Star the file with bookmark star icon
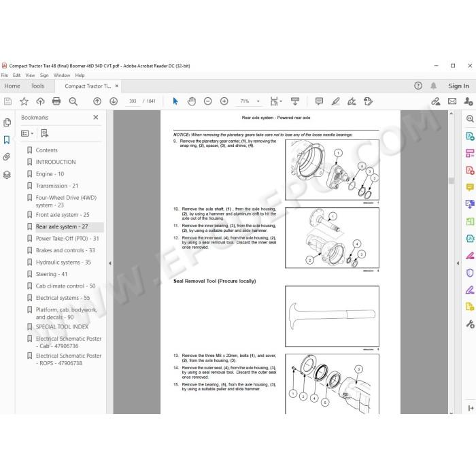Image resolution: width=476 pixels, height=476 pixels. coord(24,101)
